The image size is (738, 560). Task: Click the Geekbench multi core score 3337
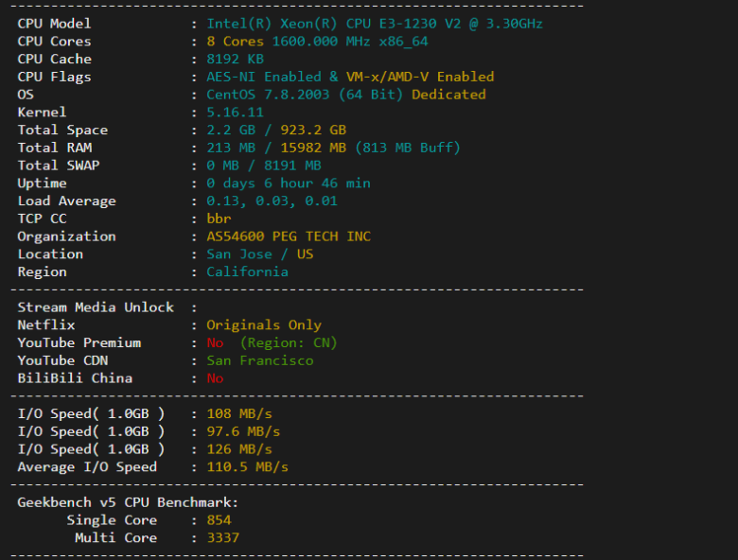(222, 538)
